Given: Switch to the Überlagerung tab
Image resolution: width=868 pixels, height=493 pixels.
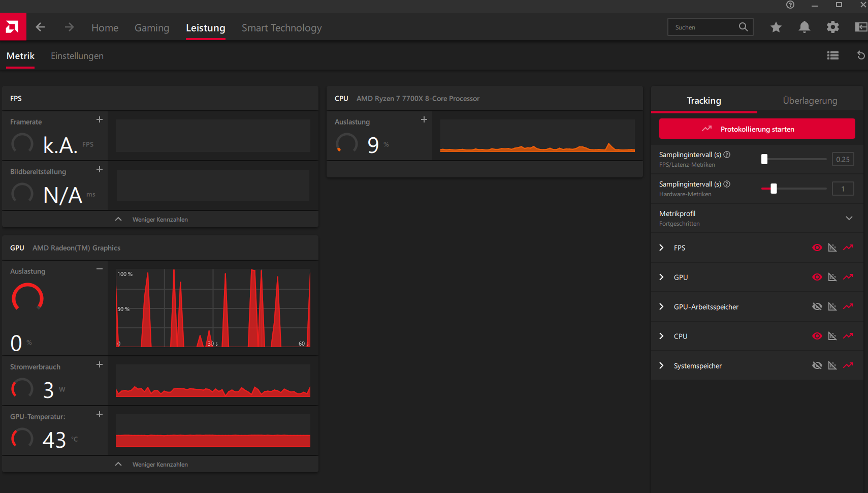Looking at the screenshot, I should pyautogui.click(x=810, y=100).
